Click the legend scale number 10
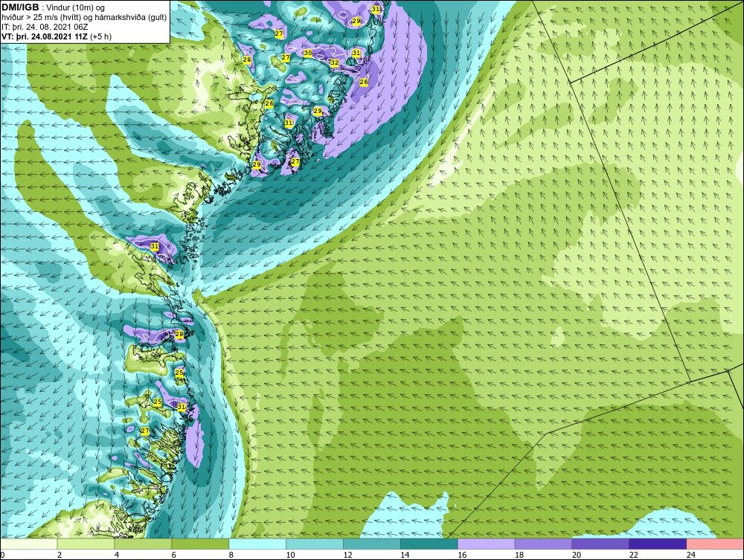Viewport: 744px width, 560px height. pos(290,555)
